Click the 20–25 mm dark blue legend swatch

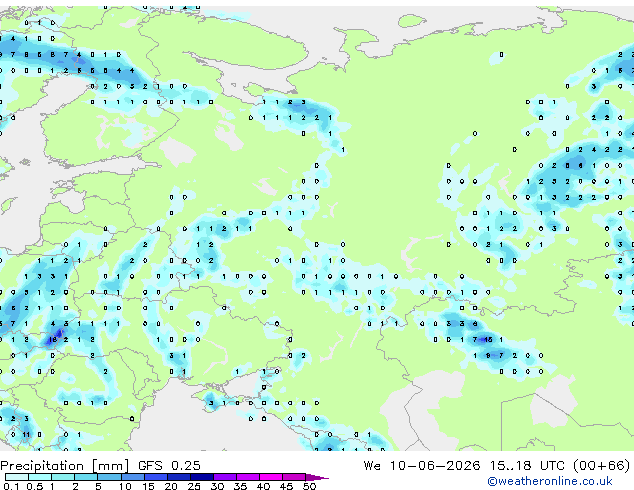(x=179, y=477)
